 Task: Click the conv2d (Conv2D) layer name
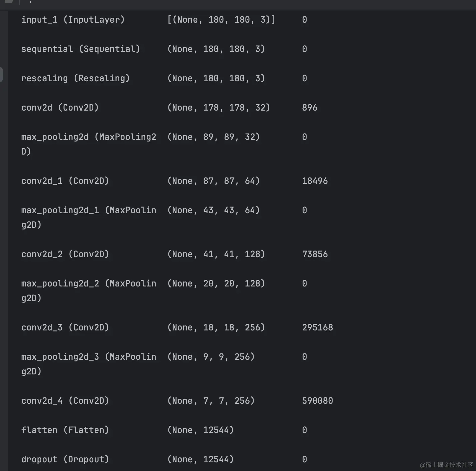click(x=60, y=108)
